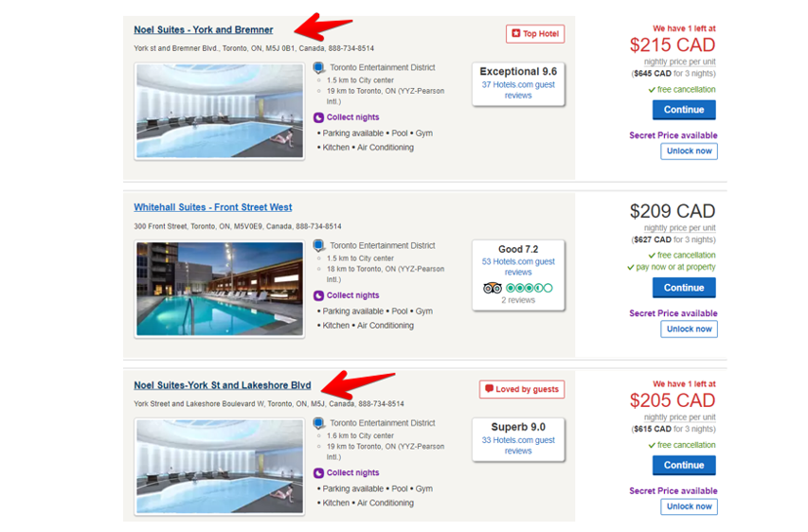808x532 pixels.
Task: Click district map pin icon for Noel Suites York and Bremner
Action: point(319,68)
